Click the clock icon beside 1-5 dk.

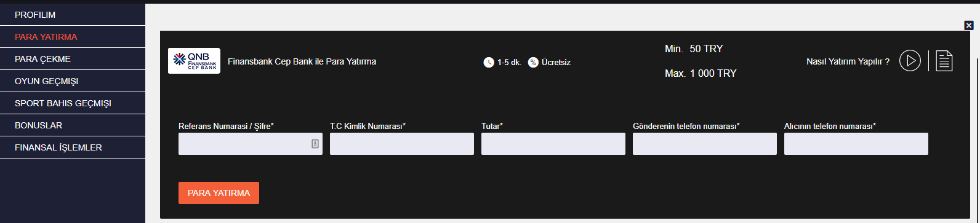pyautogui.click(x=489, y=62)
